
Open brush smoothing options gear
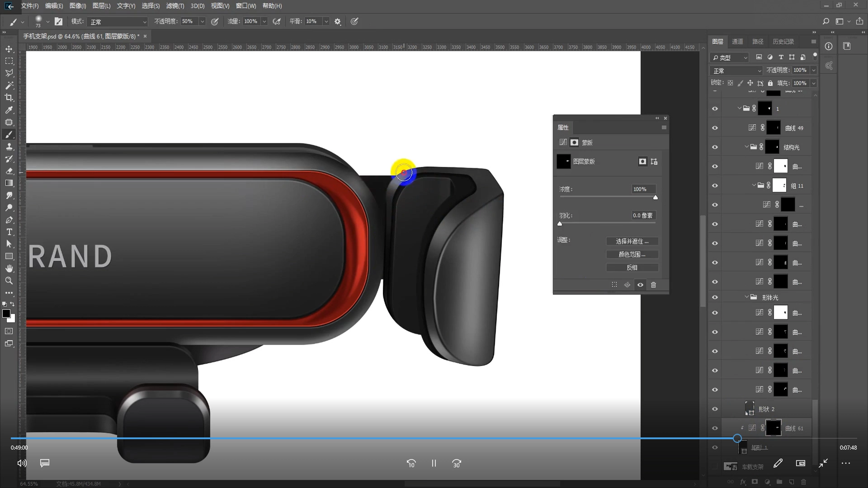pyautogui.click(x=337, y=21)
